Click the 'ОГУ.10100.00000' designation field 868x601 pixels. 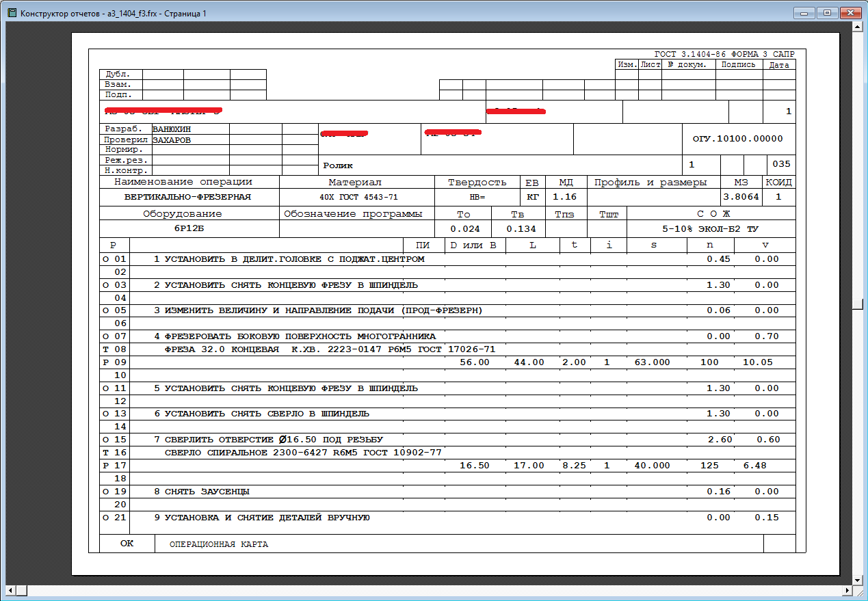(x=738, y=139)
